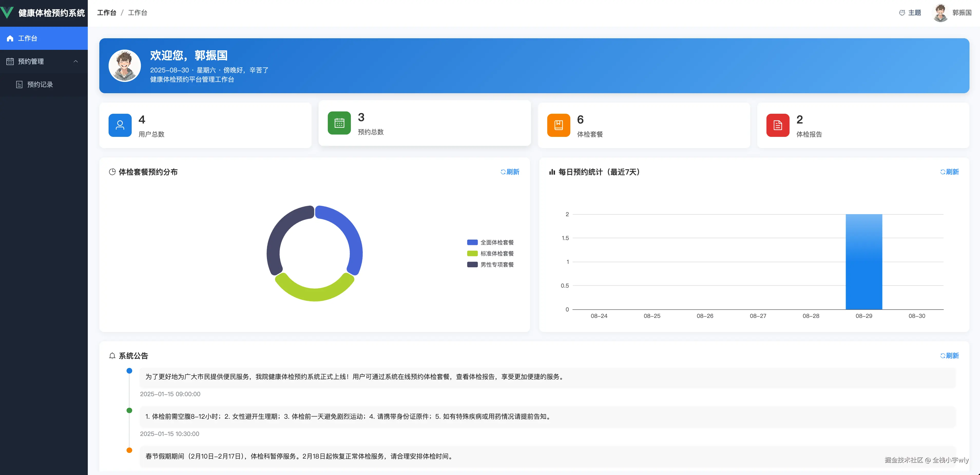Screen dimensions: 980x475
Task: Select 预约记录 in the sidebar
Action: [40, 84]
